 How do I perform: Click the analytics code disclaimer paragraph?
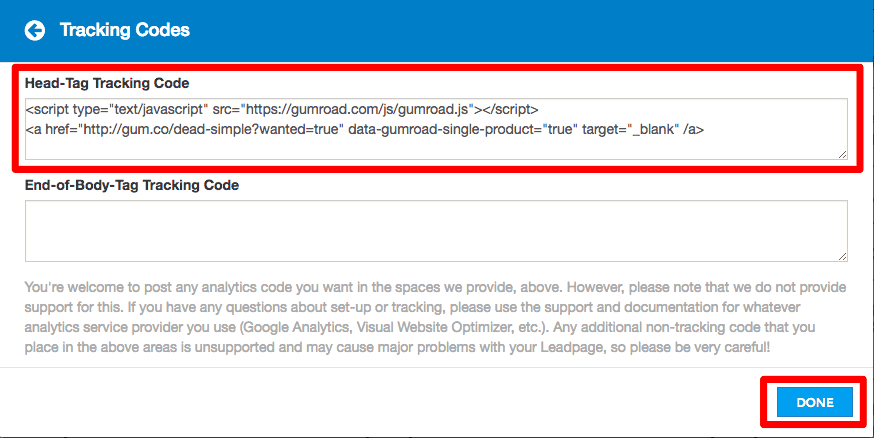pyautogui.click(x=435, y=317)
